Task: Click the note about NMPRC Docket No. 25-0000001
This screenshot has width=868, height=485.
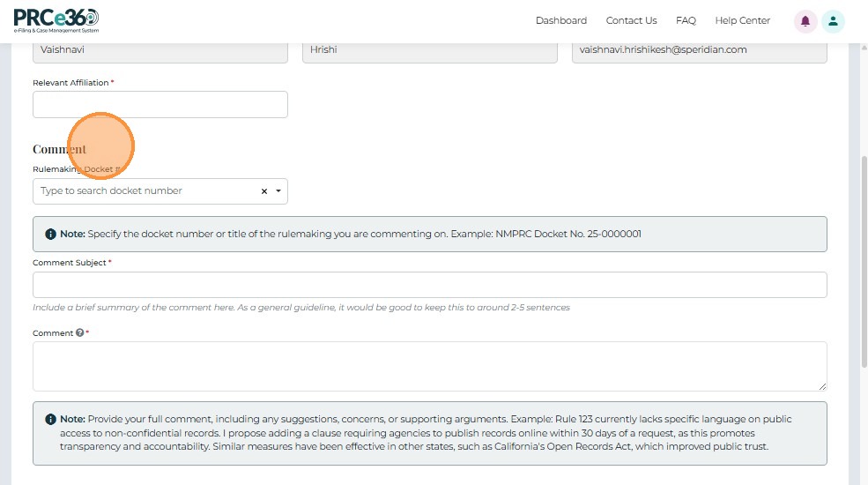Action: pyautogui.click(x=429, y=235)
